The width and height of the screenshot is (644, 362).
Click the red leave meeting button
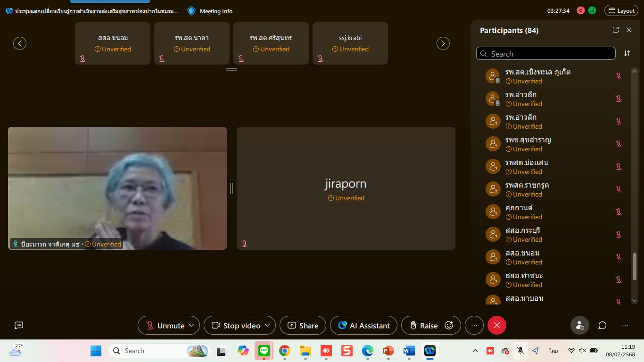[x=496, y=325]
